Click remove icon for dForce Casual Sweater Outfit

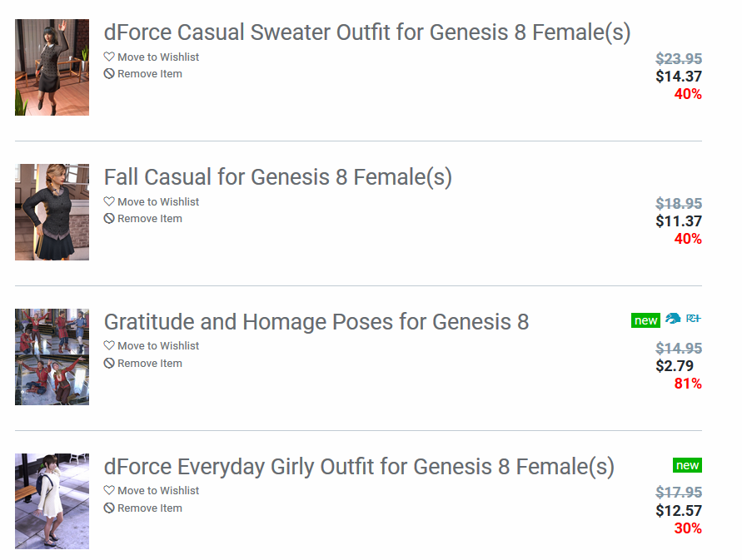point(109,74)
